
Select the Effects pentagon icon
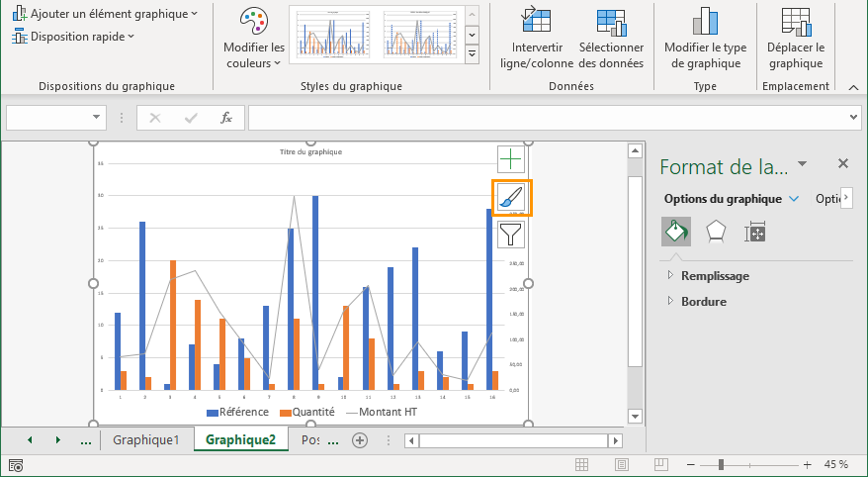pyautogui.click(x=716, y=232)
